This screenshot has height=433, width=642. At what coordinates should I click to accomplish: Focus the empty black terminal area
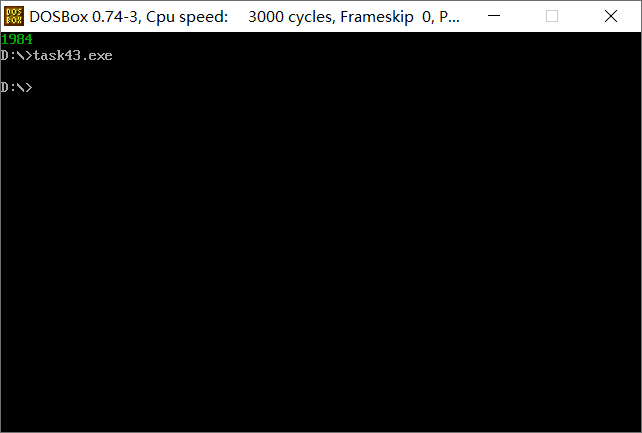point(321,262)
